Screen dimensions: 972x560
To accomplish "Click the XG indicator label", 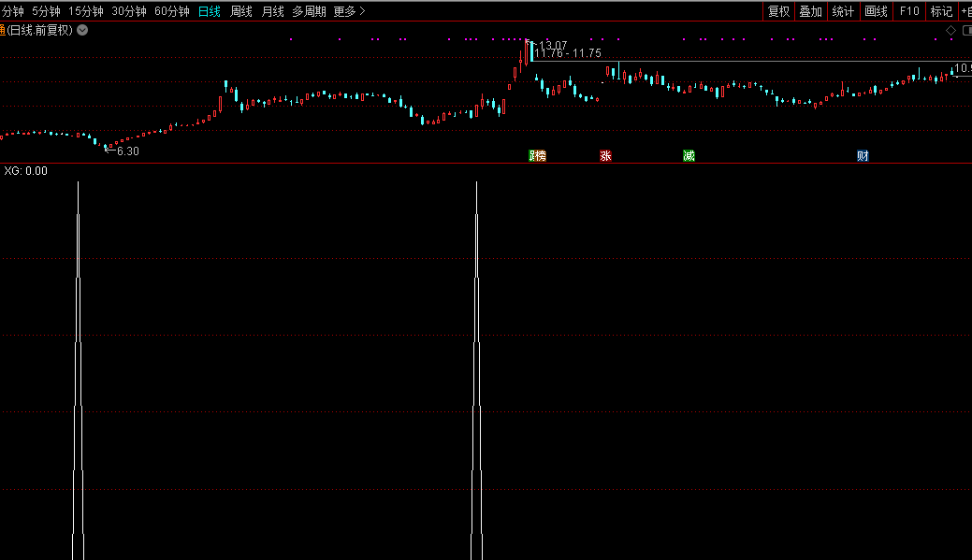I will pyautogui.click(x=25, y=171).
